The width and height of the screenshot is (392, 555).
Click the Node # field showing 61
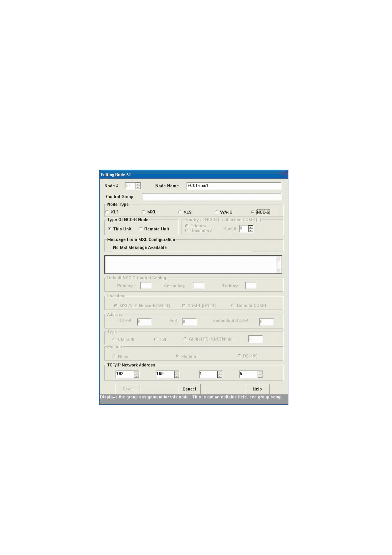(130, 186)
